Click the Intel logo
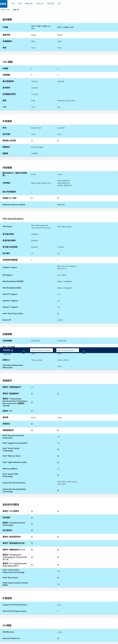Screen dimensions: 118x644 tap(3, 3)
